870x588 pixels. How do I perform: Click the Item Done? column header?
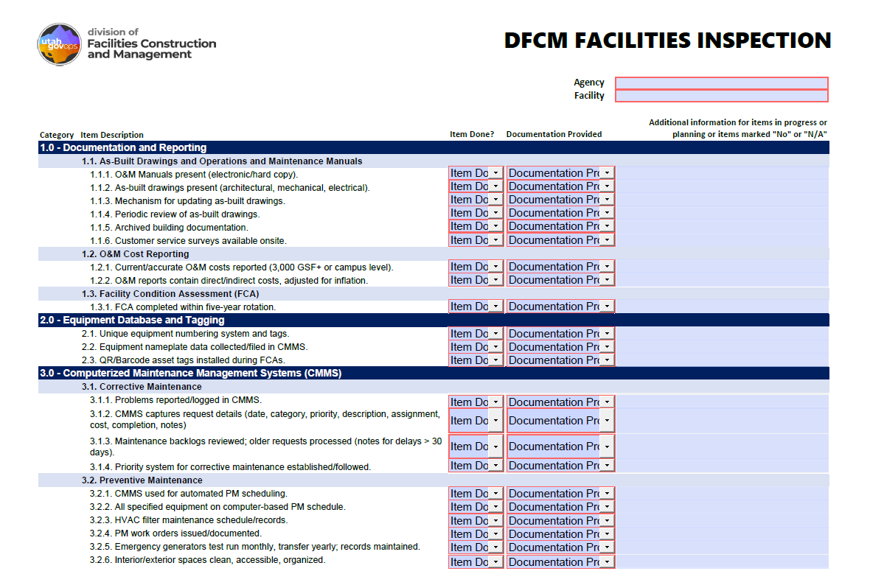[x=472, y=134]
